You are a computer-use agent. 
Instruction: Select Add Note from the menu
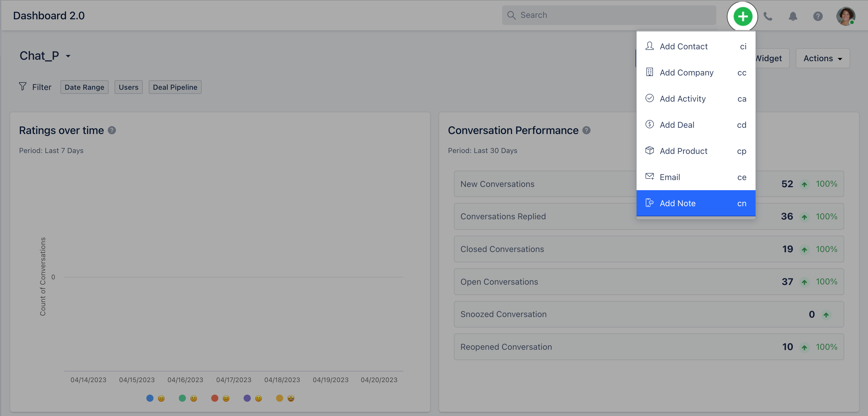pyautogui.click(x=695, y=203)
